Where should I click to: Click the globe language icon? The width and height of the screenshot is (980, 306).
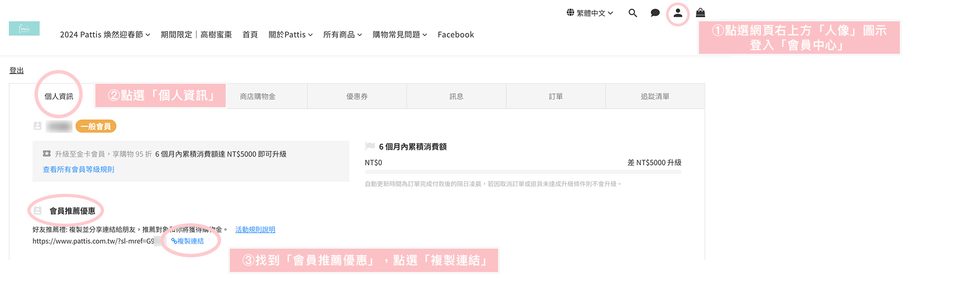[570, 13]
